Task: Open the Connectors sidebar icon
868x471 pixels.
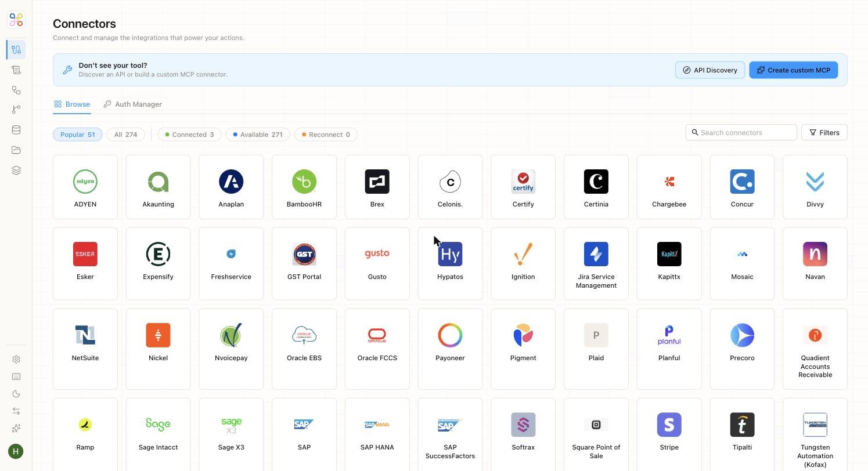Action: click(x=16, y=50)
